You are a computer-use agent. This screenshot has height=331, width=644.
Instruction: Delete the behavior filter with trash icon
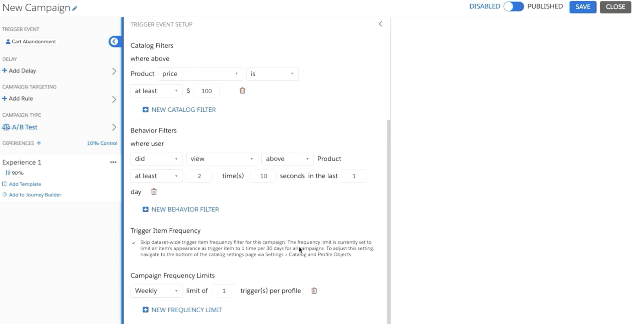(x=154, y=192)
